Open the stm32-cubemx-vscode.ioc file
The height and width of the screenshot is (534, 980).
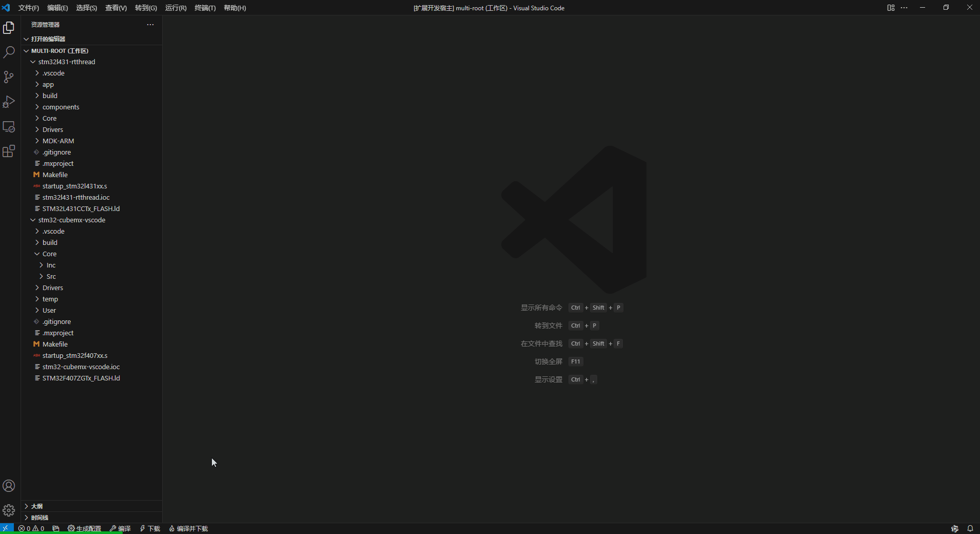pyautogui.click(x=81, y=367)
